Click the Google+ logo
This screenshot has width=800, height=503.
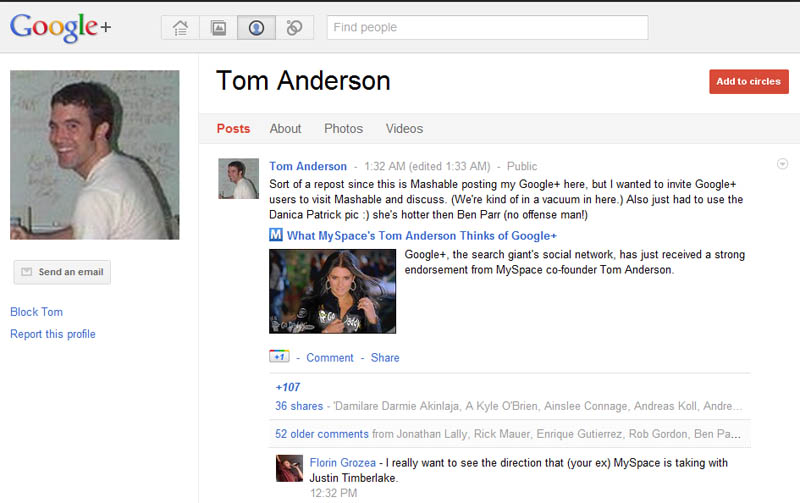[x=60, y=27]
